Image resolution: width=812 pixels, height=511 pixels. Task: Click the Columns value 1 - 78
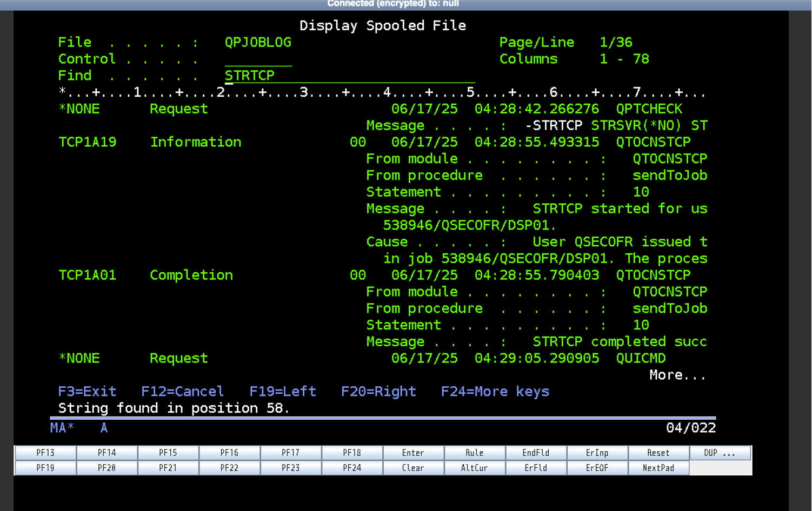624,59
